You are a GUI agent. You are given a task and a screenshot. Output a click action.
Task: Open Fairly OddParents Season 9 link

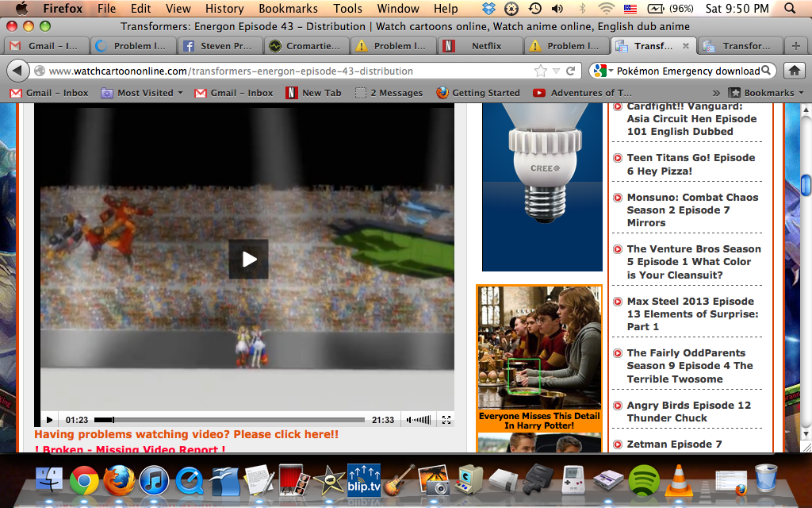(x=690, y=366)
